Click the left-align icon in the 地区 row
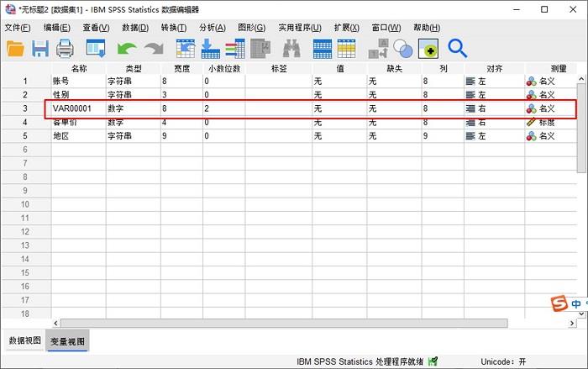This screenshot has width=588, height=369. click(x=470, y=136)
